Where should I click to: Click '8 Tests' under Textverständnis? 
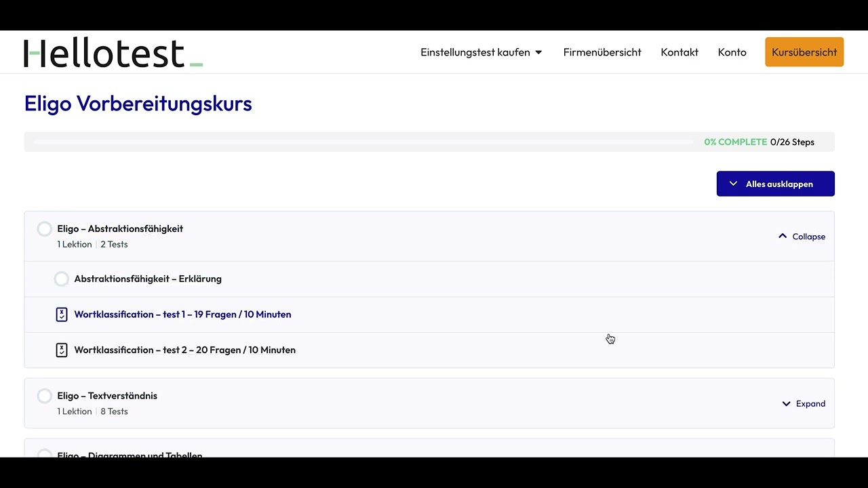click(x=114, y=411)
